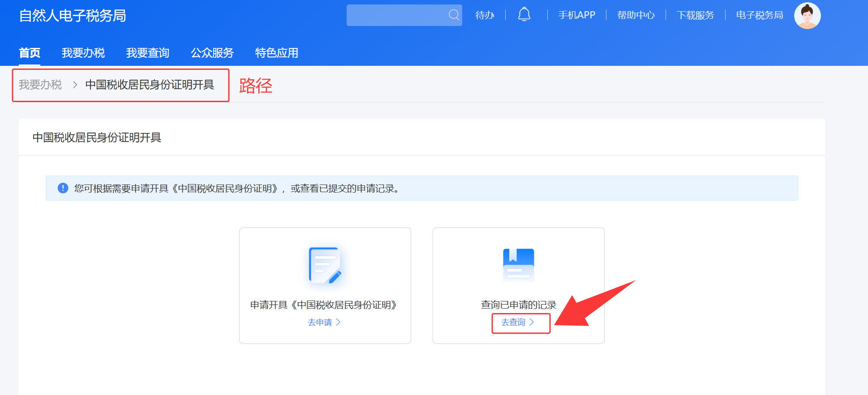The image size is (868, 395).
Task: Open 特色应用 in the navigation bar
Action: (277, 53)
